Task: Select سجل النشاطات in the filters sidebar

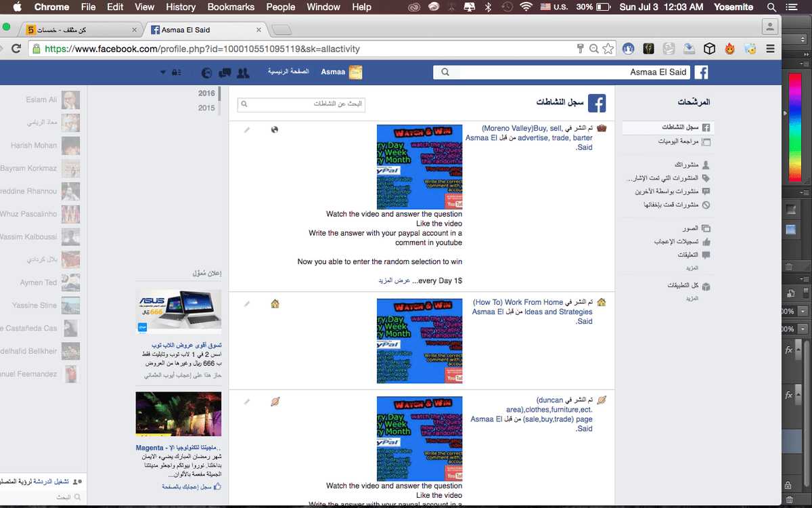Action: pos(668,127)
